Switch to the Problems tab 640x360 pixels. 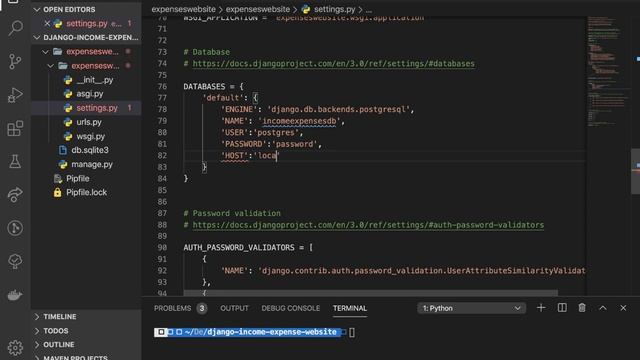172,308
